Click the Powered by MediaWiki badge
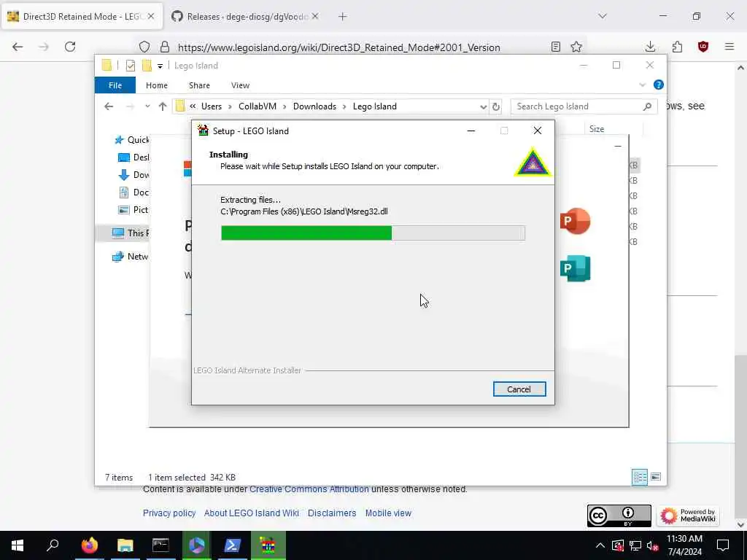The image size is (747, 560). (688, 516)
